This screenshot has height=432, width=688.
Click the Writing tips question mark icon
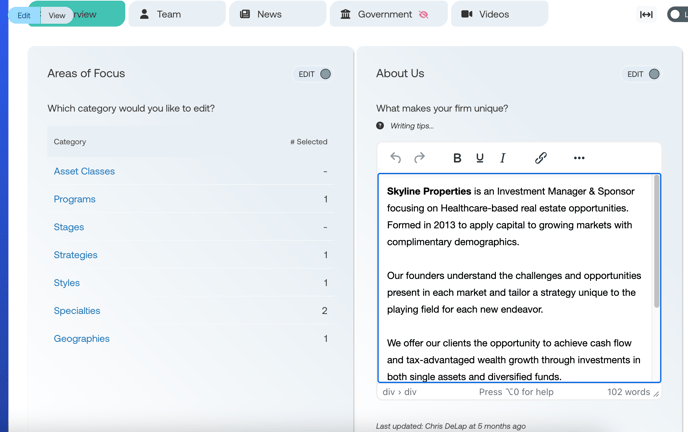point(380,125)
